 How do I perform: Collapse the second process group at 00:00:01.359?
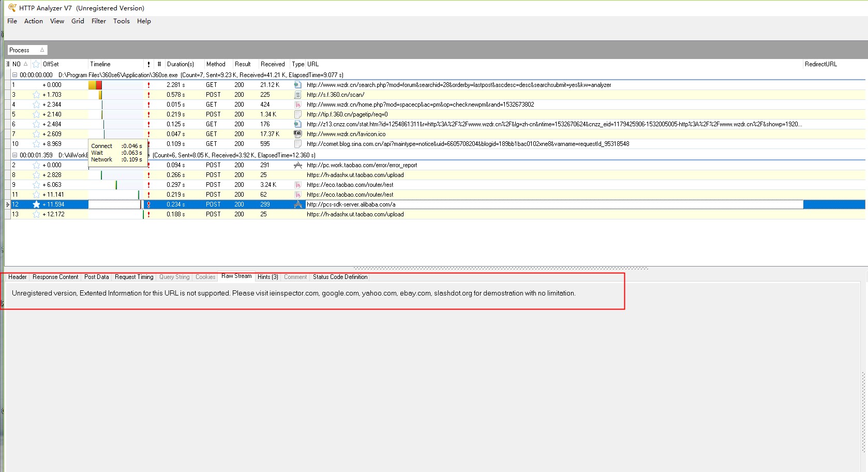click(14, 155)
